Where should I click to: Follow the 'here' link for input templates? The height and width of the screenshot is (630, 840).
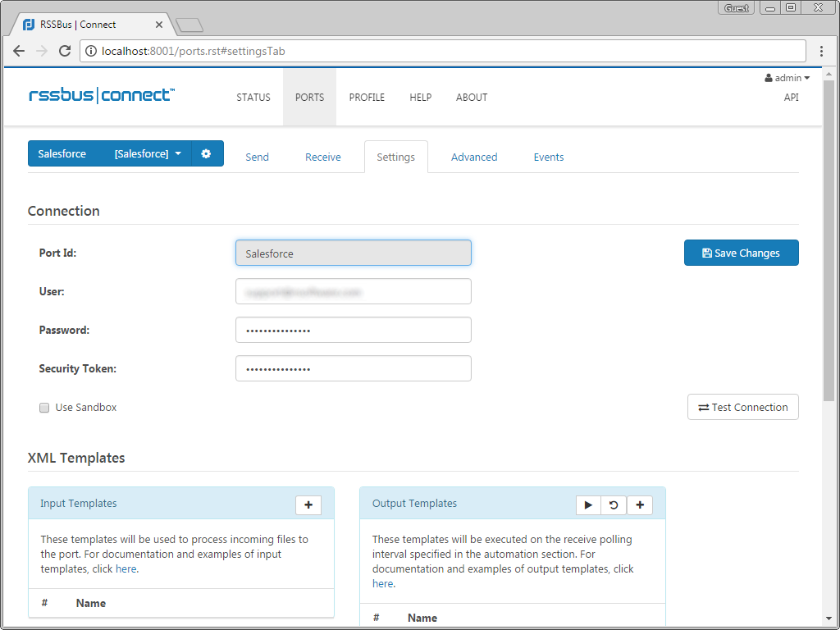pyautogui.click(x=126, y=569)
